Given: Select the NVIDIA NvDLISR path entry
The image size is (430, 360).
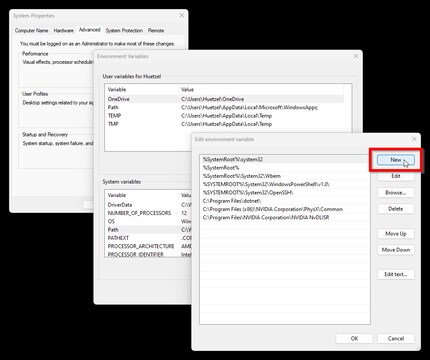Looking at the screenshot, I should (x=285, y=218).
